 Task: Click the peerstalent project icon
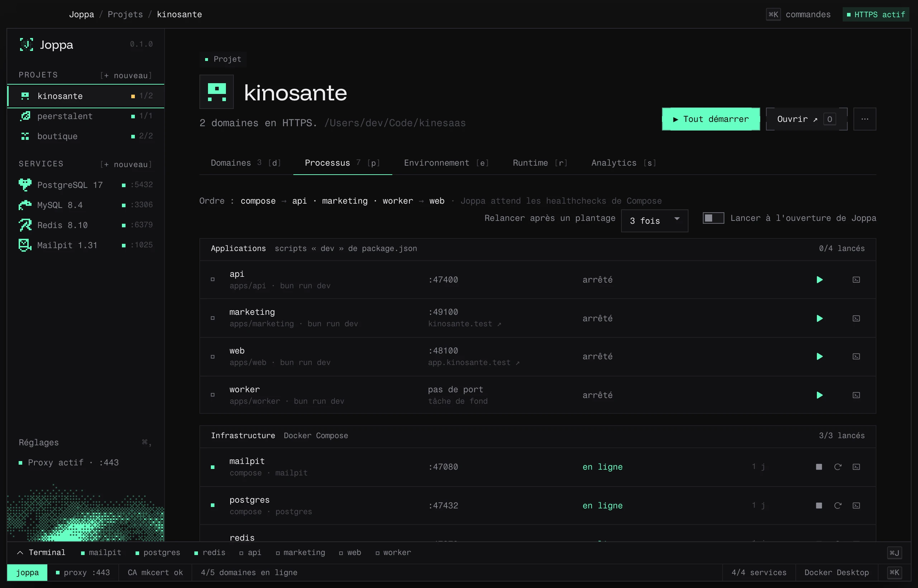click(x=25, y=116)
